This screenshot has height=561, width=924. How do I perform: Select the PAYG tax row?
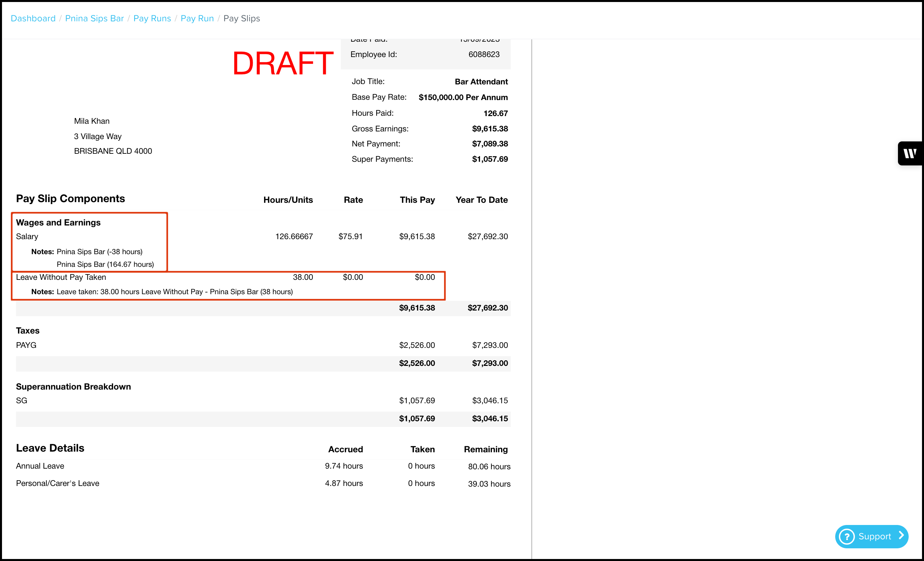26,345
